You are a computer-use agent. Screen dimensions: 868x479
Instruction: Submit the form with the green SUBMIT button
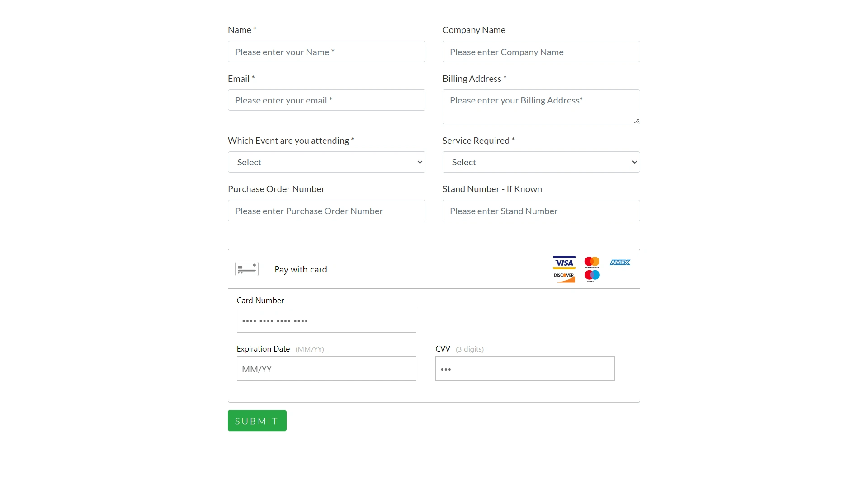pos(257,421)
